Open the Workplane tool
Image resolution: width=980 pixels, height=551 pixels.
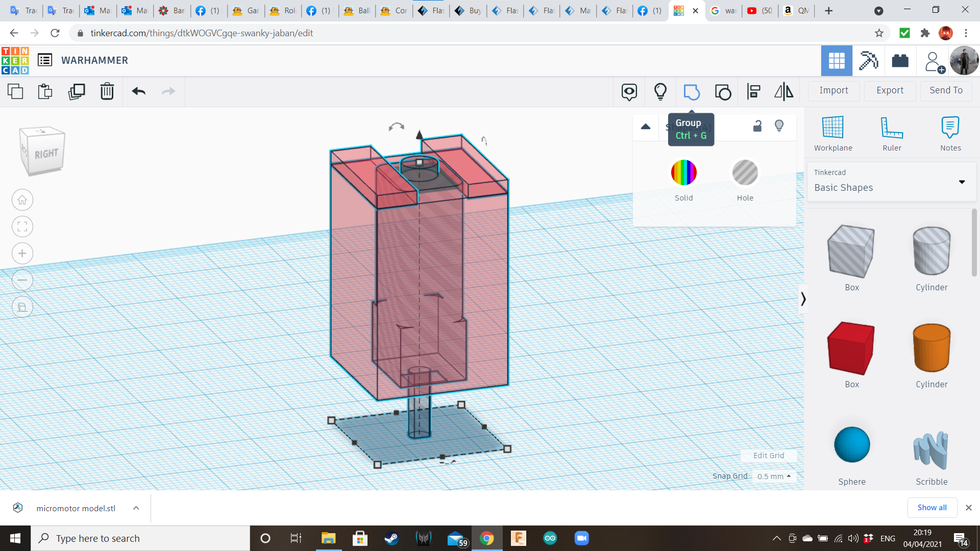coord(832,134)
